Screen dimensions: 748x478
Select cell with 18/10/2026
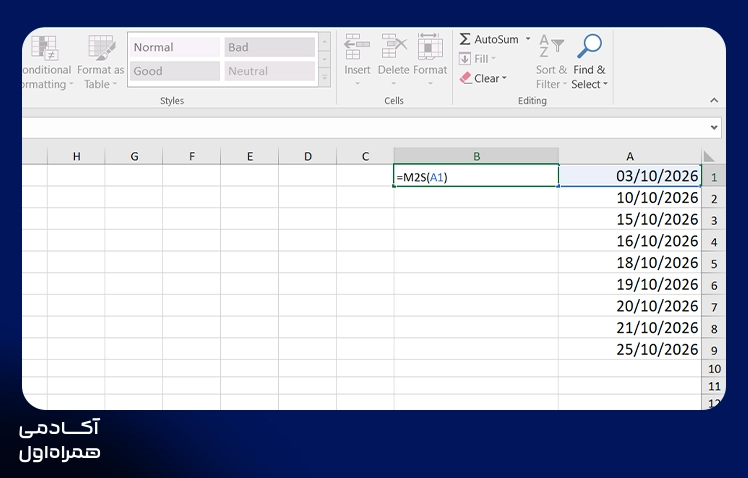pyautogui.click(x=630, y=263)
